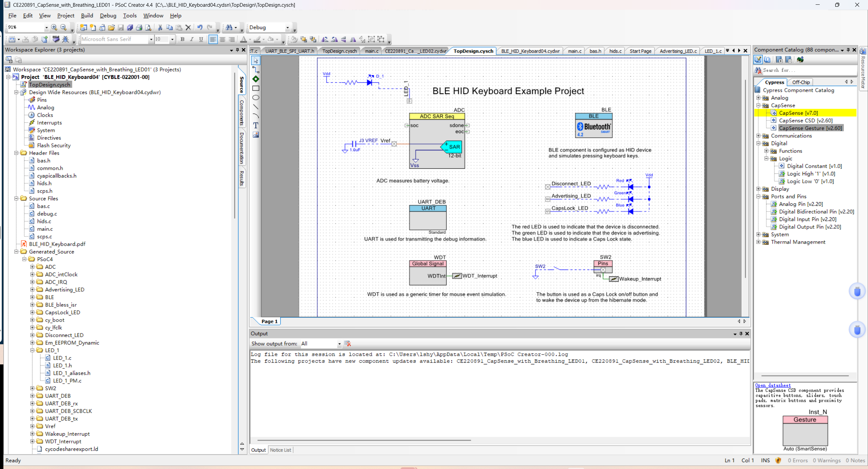Click the Cut scissors icon
The height and width of the screenshot is (469, 868).
click(x=160, y=27)
